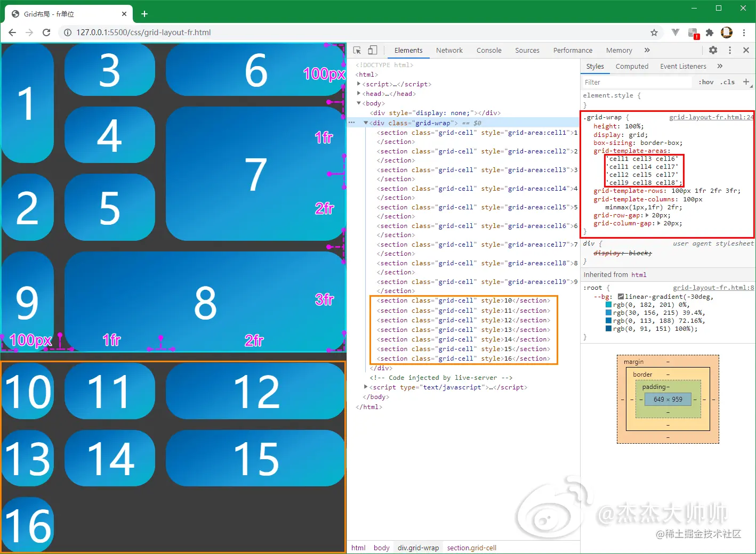Open a new browser tab
The image size is (756, 554).
(x=144, y=14)
